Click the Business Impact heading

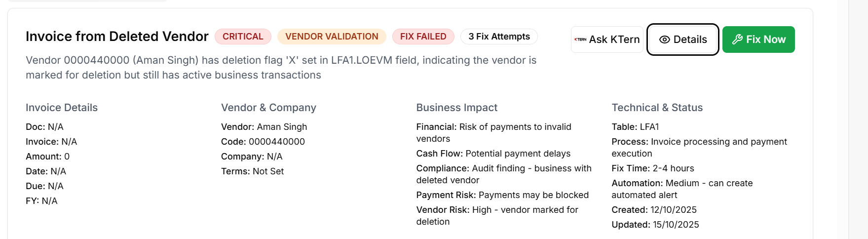456,108
